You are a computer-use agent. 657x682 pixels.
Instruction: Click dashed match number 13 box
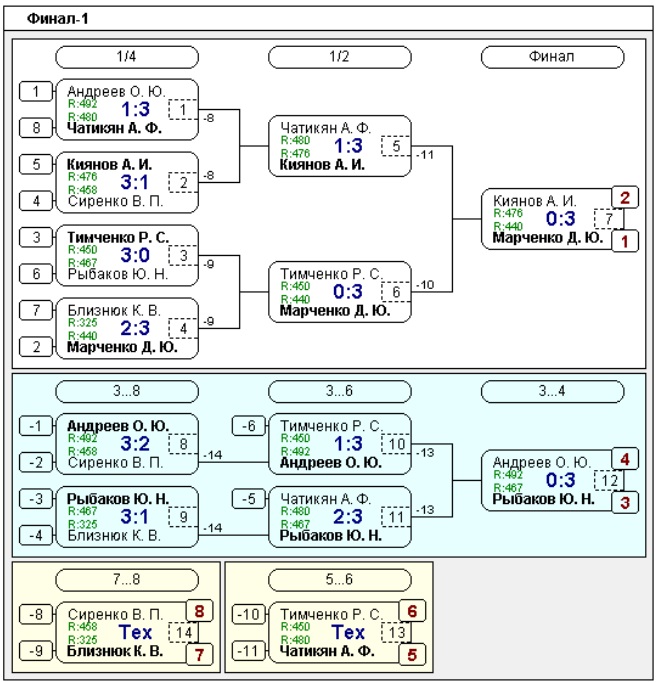396,633
